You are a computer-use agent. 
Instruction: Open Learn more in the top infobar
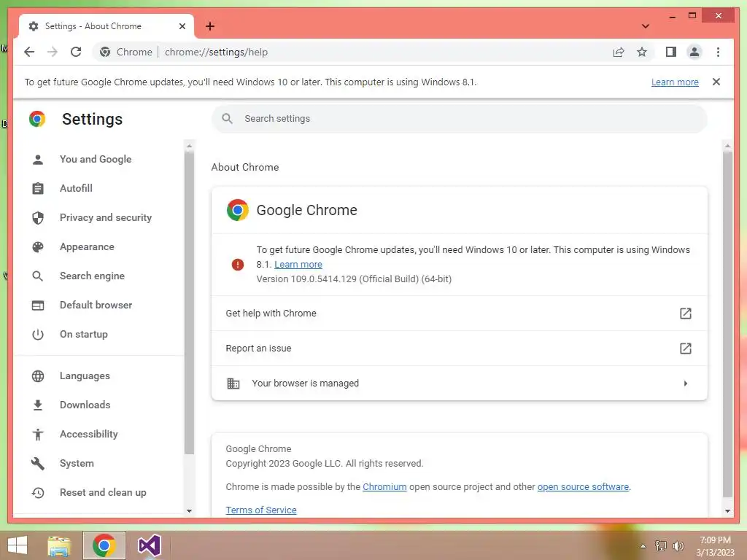point(675,82)
